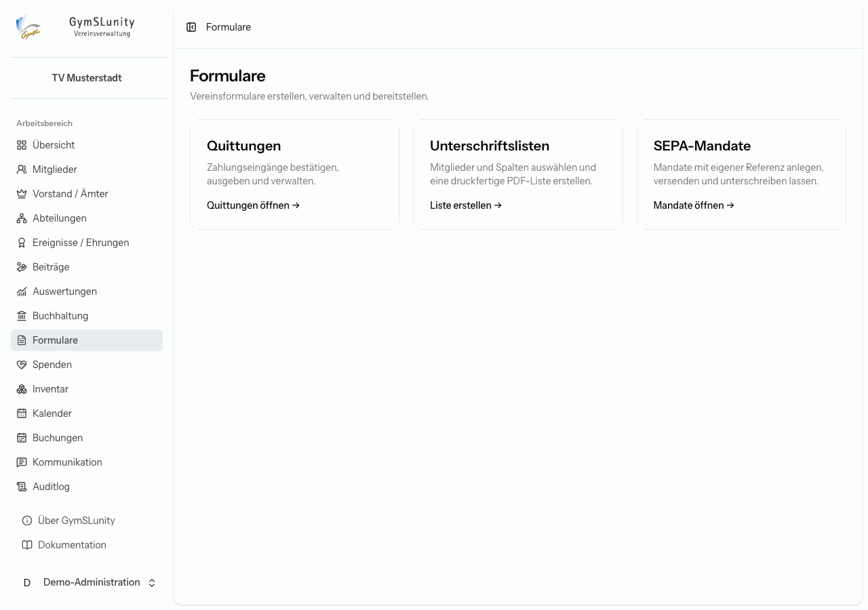Select Inventar label in the sidebar
868x610 pixels.
pyautogui.click(x=50, y=389)
